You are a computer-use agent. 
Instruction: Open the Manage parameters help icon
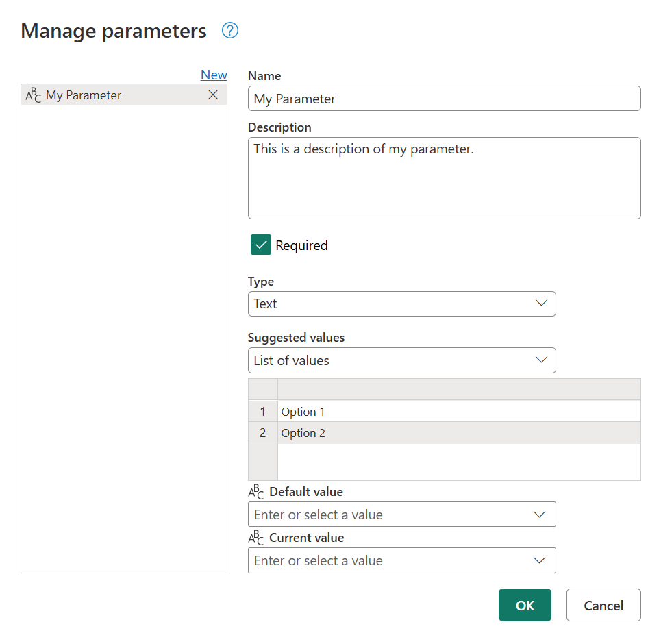click(229, 31)
